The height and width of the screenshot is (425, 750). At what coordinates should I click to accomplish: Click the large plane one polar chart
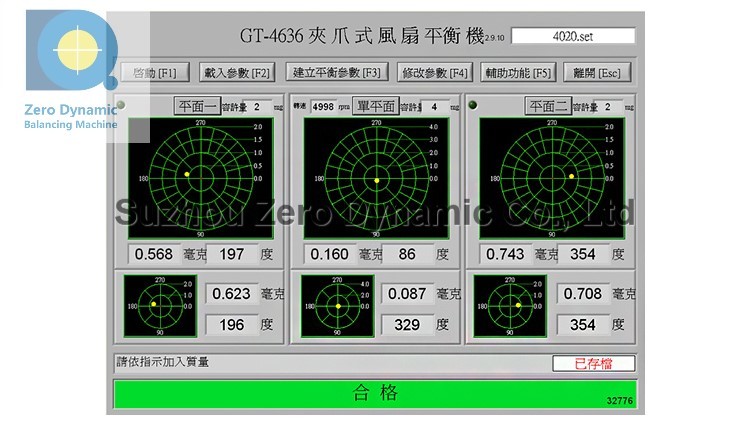point(200,178)
